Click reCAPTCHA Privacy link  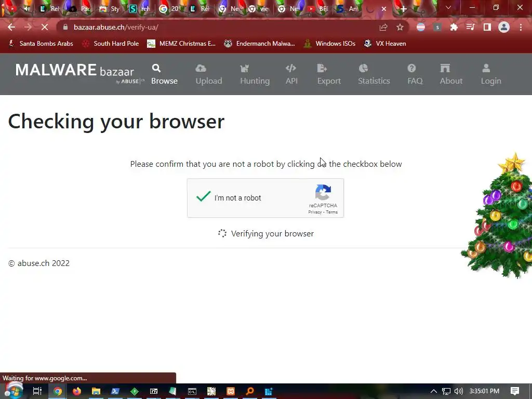point(315,212)
